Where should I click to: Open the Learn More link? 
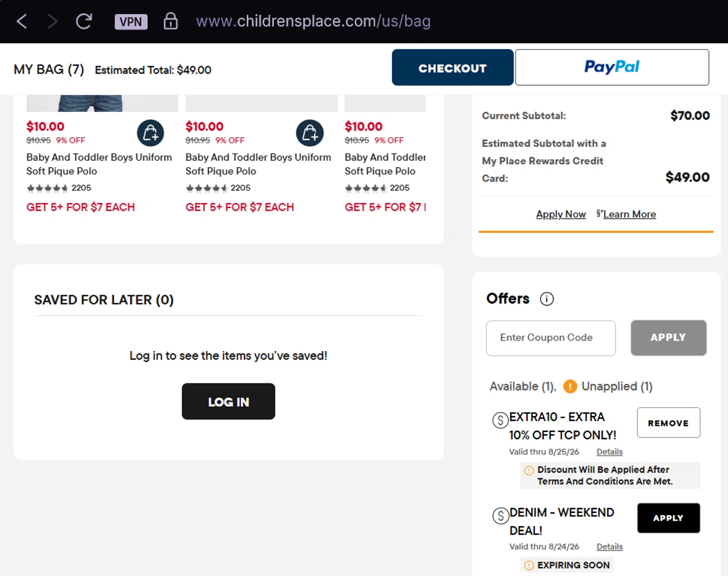[629, 214]
